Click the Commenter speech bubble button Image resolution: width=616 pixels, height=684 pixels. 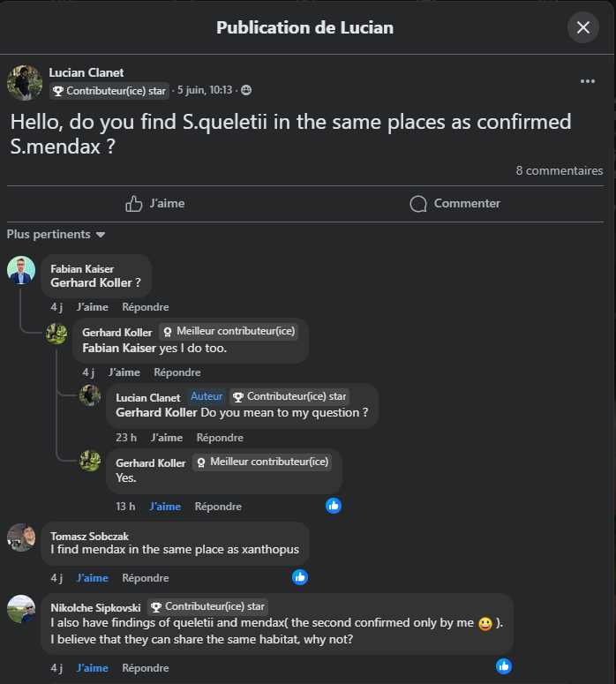454,204
